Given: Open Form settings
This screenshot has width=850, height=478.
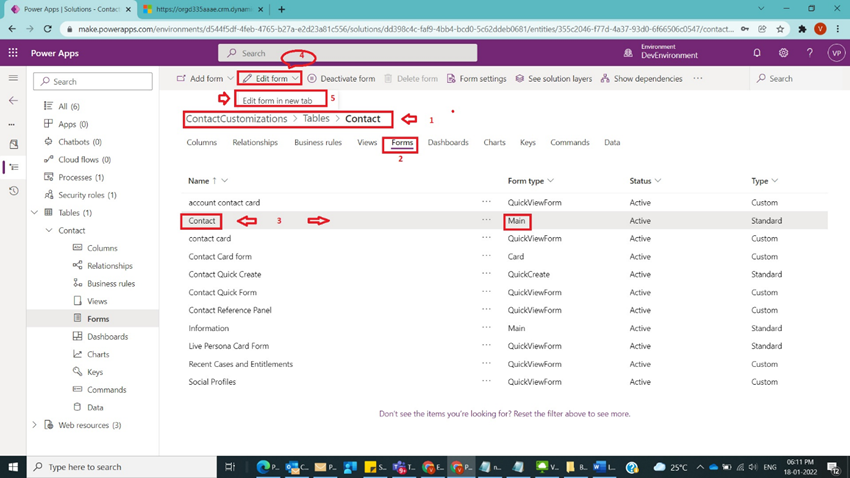Looking at the screenshot, I should click(476, 79).
